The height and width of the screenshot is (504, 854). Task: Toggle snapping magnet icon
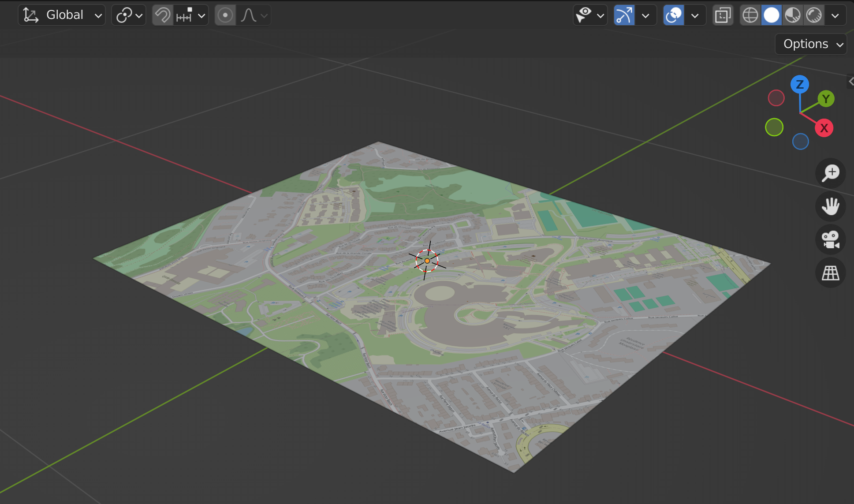coord(163,15)
